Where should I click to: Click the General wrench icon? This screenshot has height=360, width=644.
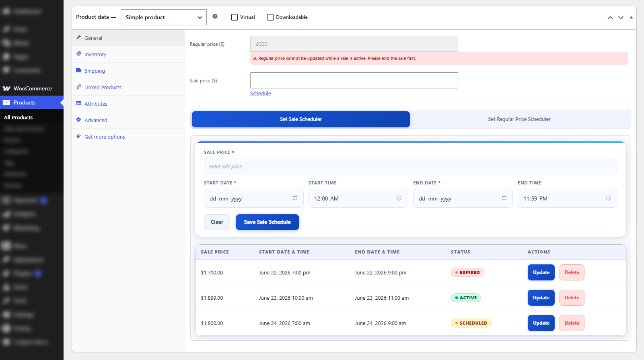point(79,37)
